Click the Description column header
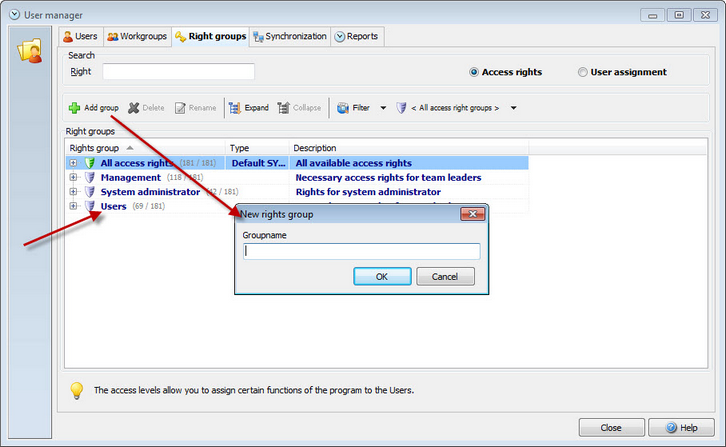The image size is (726, 447). 409,148
